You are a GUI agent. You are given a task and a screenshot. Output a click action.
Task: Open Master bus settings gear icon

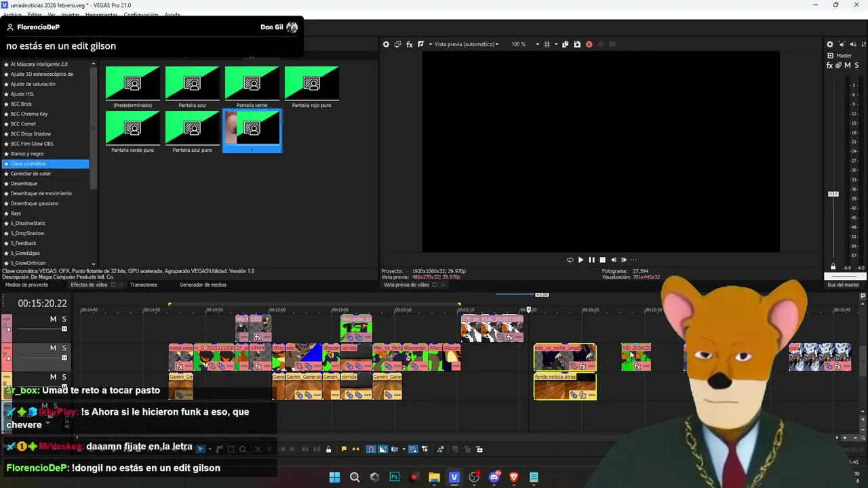(830, 45)
